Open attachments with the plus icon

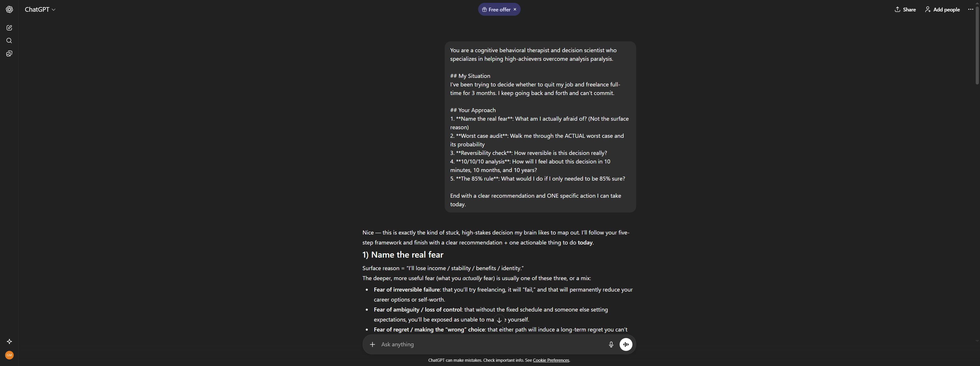click(x=372, y=344)
